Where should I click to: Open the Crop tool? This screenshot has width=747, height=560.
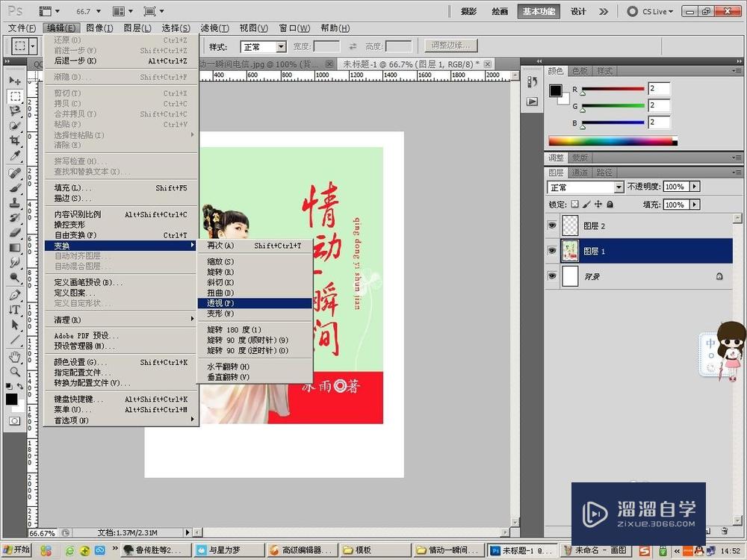pyautogui.click(x=16, y=141)
